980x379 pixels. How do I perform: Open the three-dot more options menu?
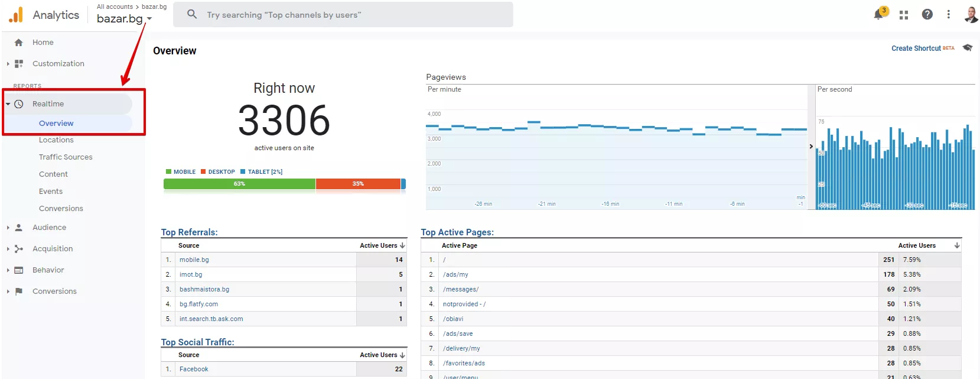click(x=949, y=14)
